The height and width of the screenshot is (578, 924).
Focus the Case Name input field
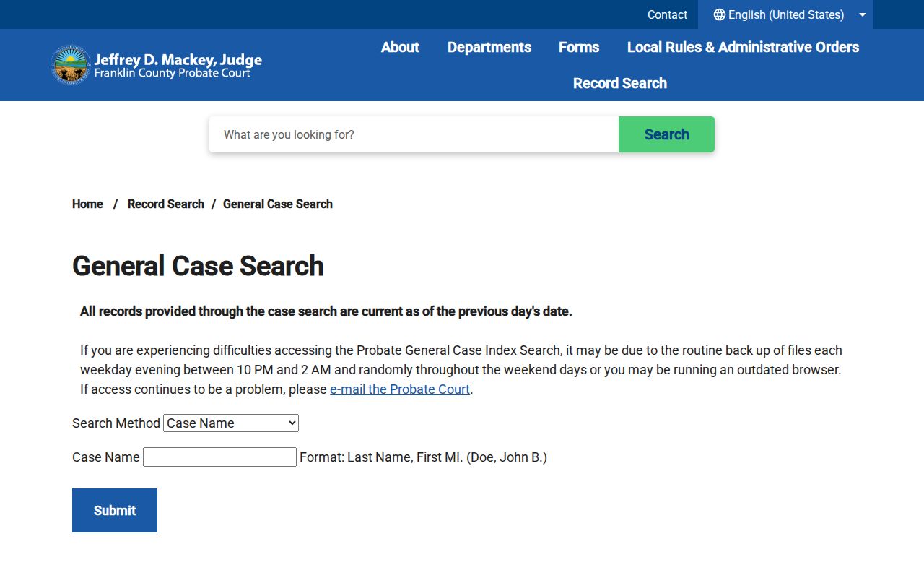click(x=219, y=457)
